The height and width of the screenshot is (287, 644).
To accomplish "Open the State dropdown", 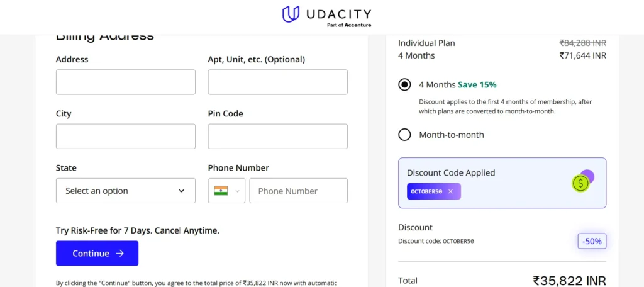I will [x=125, y=191].
